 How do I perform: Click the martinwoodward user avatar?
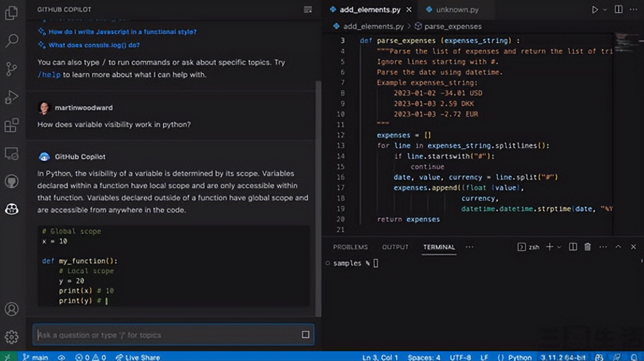click(44, 108)
